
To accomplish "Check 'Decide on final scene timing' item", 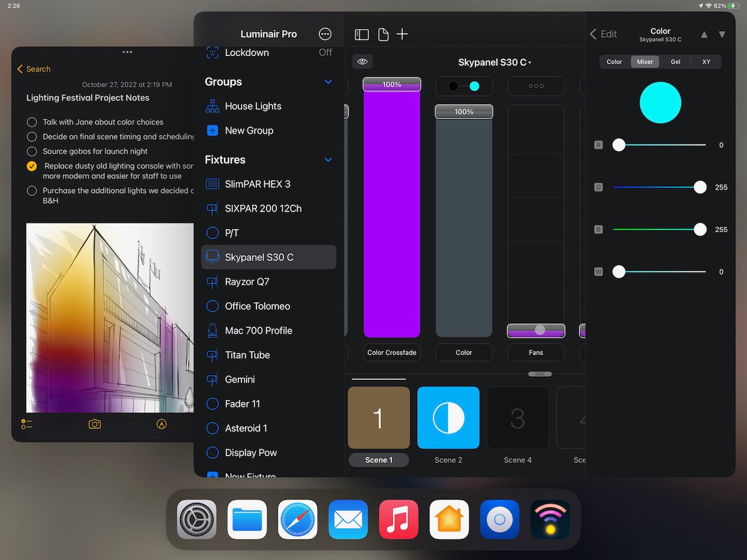I will pos(32,136).
